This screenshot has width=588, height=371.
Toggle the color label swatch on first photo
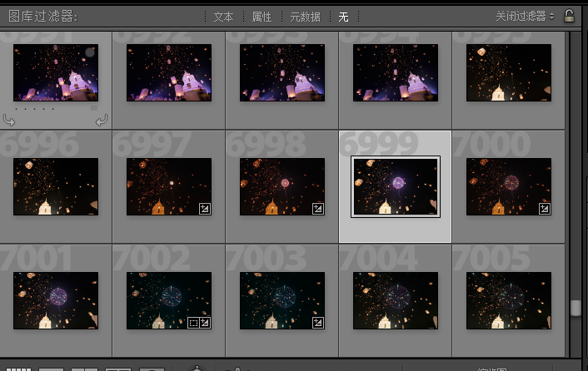point(94,108)
